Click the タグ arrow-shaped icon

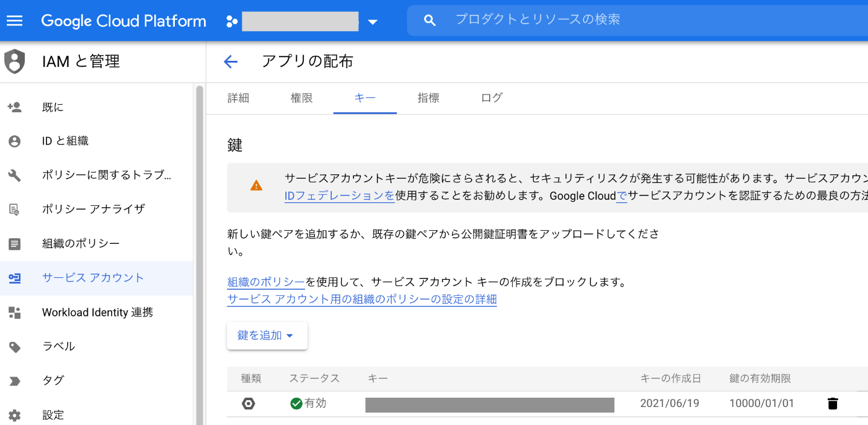(x=14, y=381)
